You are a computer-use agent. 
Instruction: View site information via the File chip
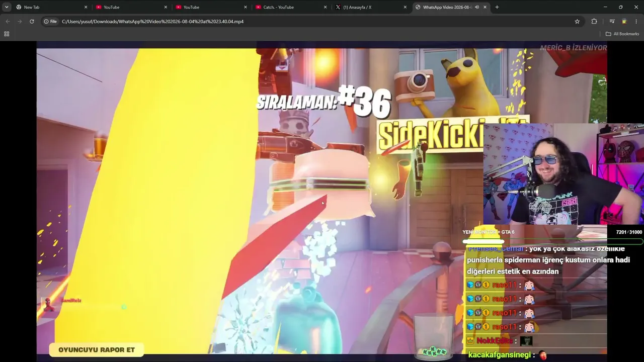pyautogui.click(x=50, y=22)
